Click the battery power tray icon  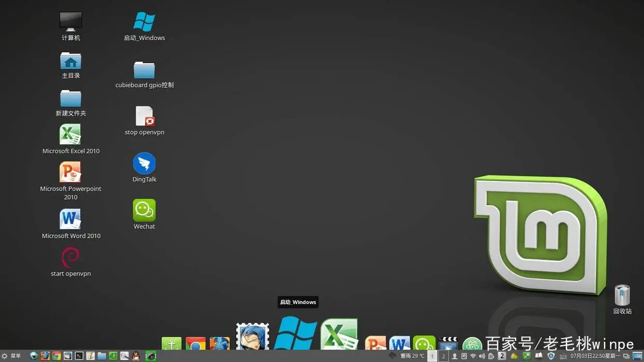(491, 356)
